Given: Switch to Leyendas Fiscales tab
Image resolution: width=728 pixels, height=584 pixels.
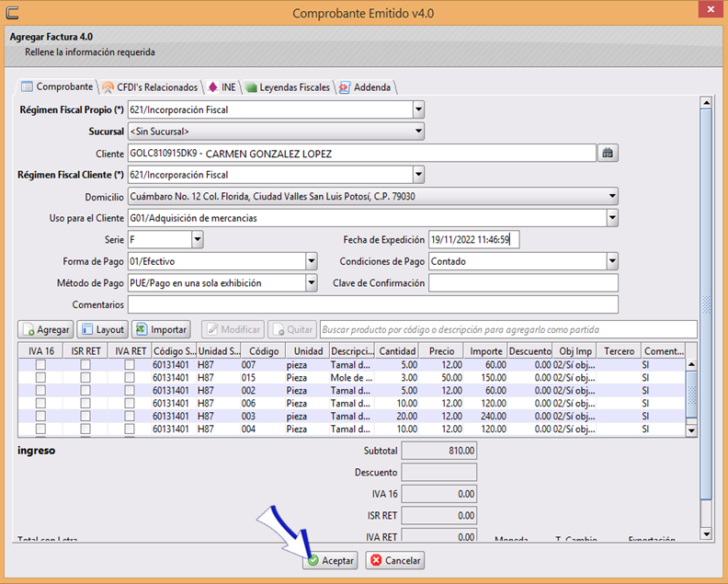Looking at the screenshot, I should [x=288, y=87].
